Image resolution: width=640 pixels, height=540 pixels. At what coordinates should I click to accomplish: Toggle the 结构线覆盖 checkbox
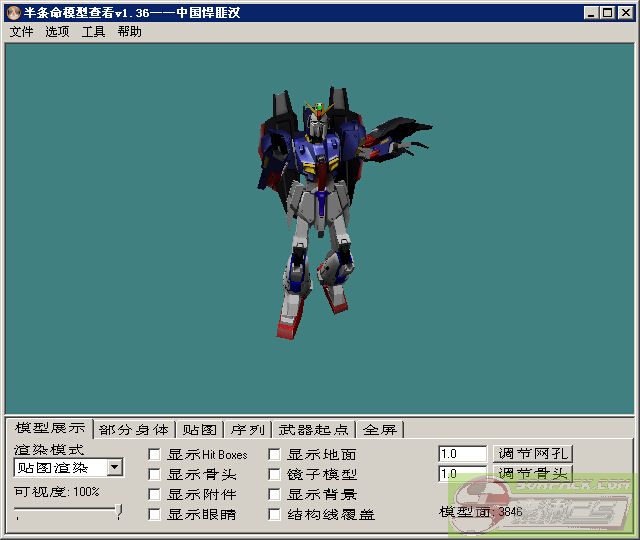pos(275,515)
